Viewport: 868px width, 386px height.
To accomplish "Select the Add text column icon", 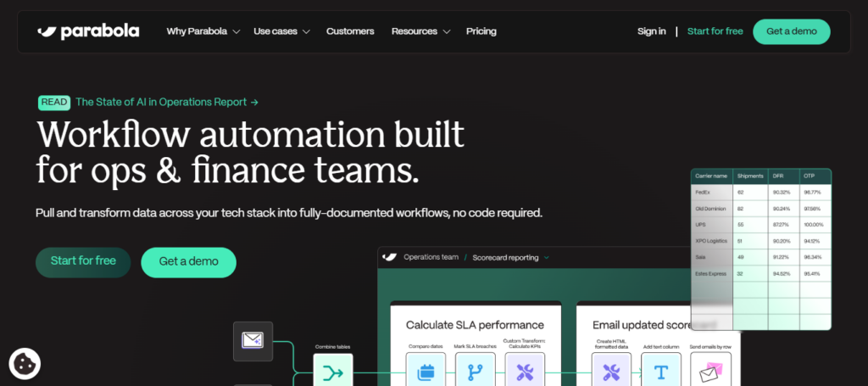I will [x=660, y=371].
